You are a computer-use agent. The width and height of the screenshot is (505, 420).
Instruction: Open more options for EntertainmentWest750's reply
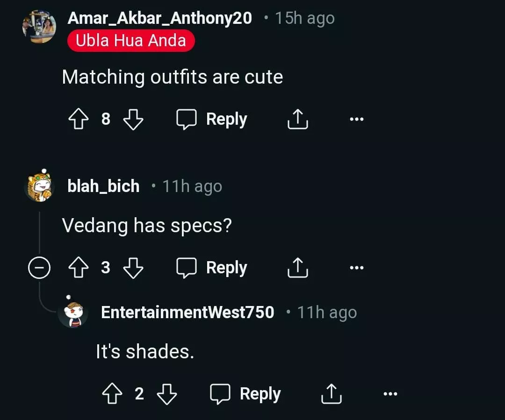(x=390, y=394)
